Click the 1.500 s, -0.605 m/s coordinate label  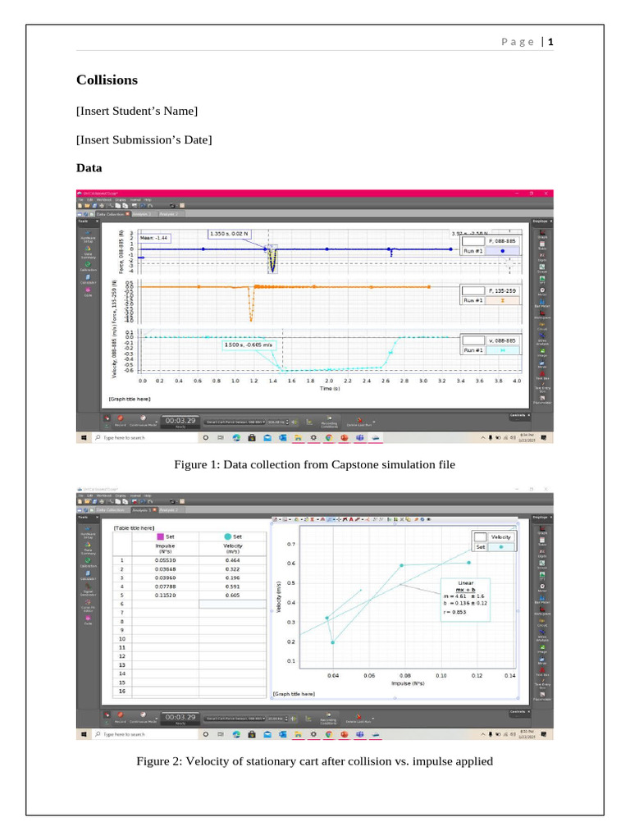(x=249, y=345)
